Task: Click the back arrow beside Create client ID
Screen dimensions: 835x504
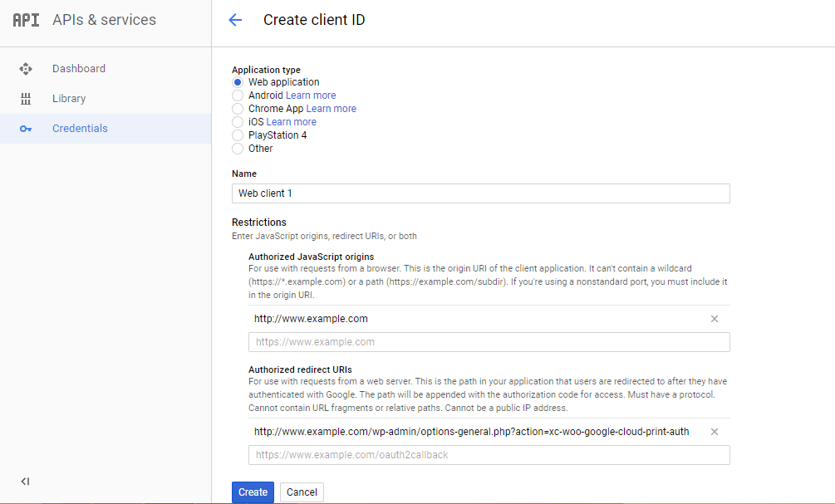Action: pyautogui.click(x=235, y=20)
